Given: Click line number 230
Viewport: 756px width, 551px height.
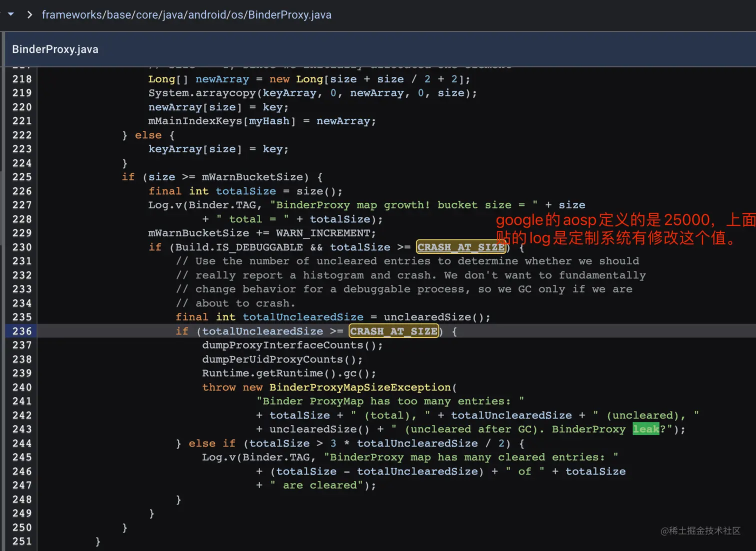Looking at the screenshot, I should click(22, 247).
